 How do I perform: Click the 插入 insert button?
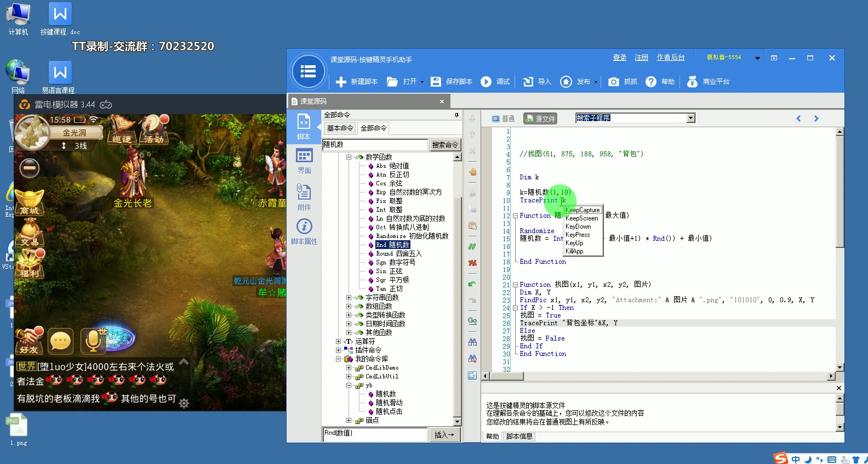(444, 435)
